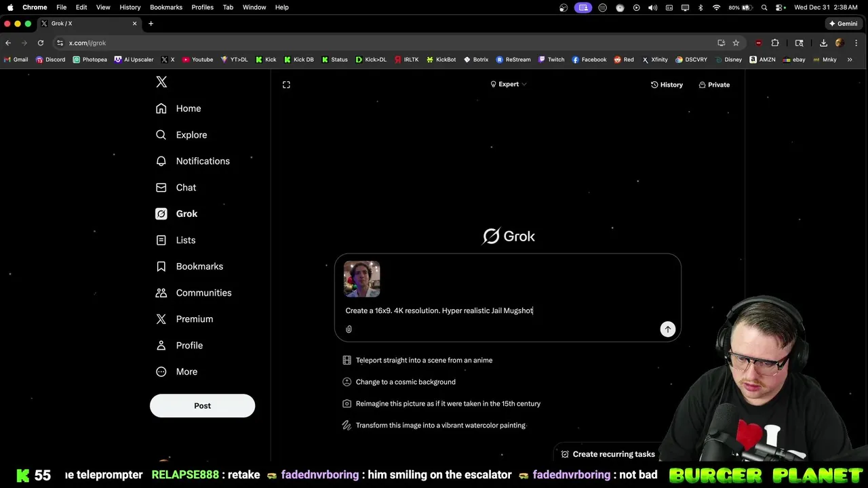Open the Expert mode dropdown
The height and width of the screenshot is (488, 868).
point(509,84)
